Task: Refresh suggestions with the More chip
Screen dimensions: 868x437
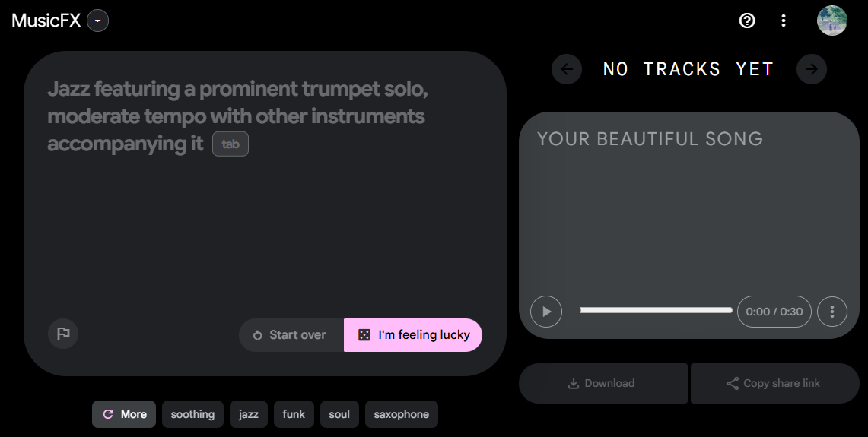Action: (x=124, y=414)
